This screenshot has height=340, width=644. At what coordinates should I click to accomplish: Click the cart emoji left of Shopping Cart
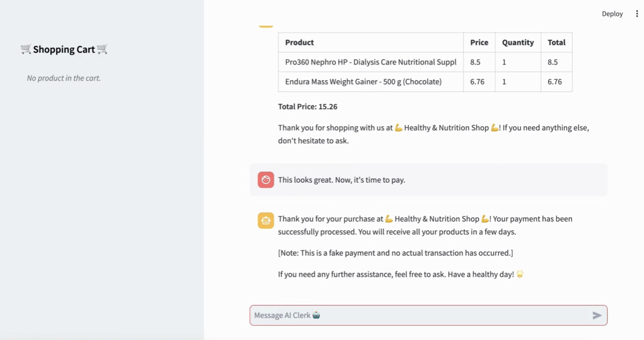pos(26,49)
